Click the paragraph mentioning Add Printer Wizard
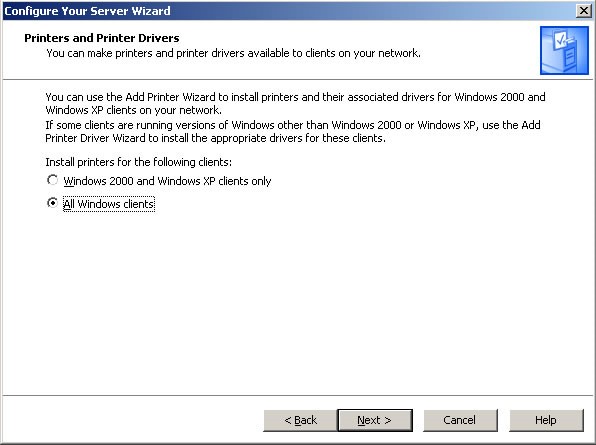 [x=295, y=103]
